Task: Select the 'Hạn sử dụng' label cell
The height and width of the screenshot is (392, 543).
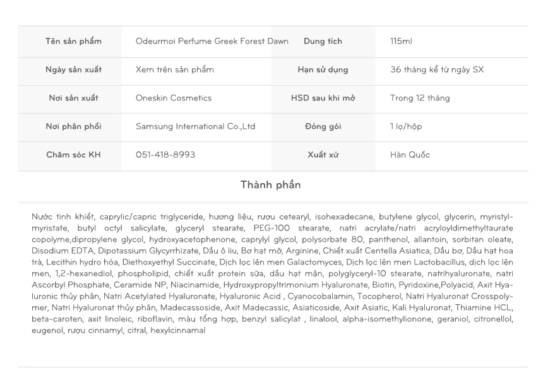Action: (323, 70)
